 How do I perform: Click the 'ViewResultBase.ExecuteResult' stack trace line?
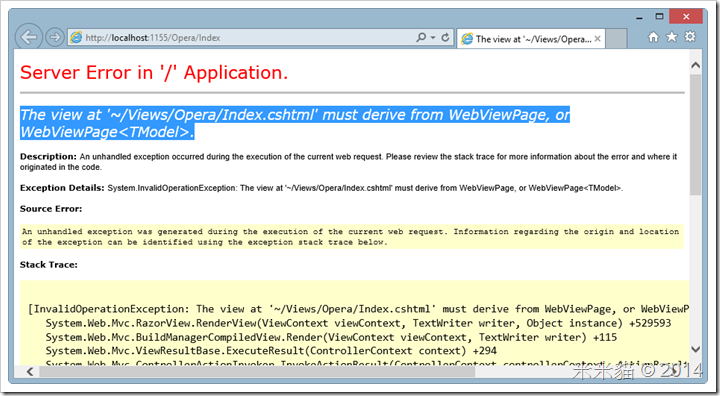tap(271, 351)
